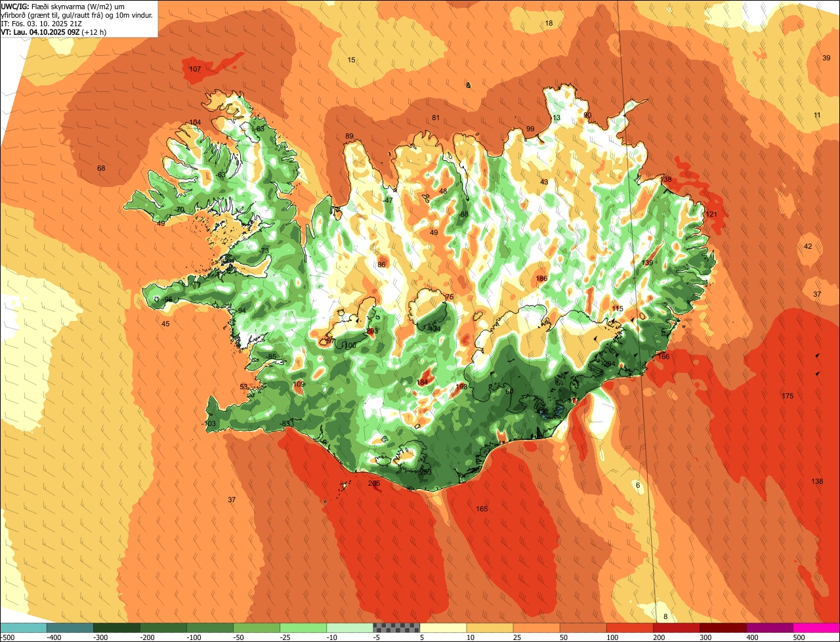
Task: Click the checkered swatch between -5 and 5
Action: pyautogui.click(x=396, y=628)
